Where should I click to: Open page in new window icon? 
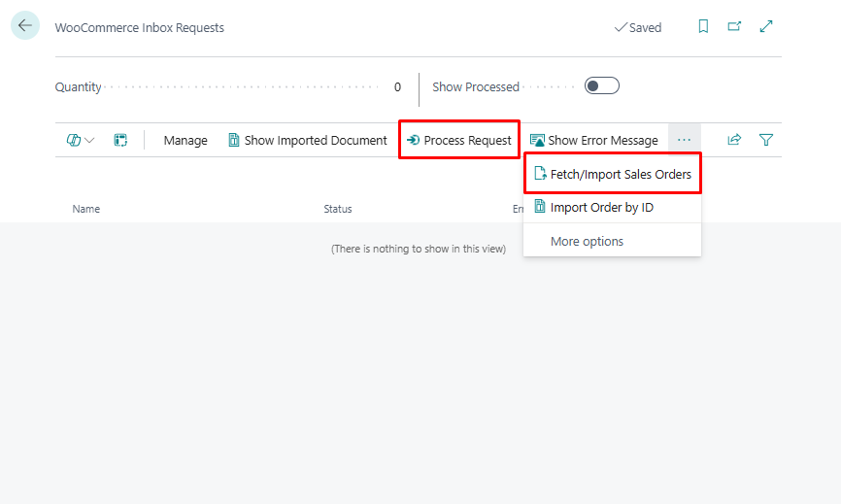[734, 26]
